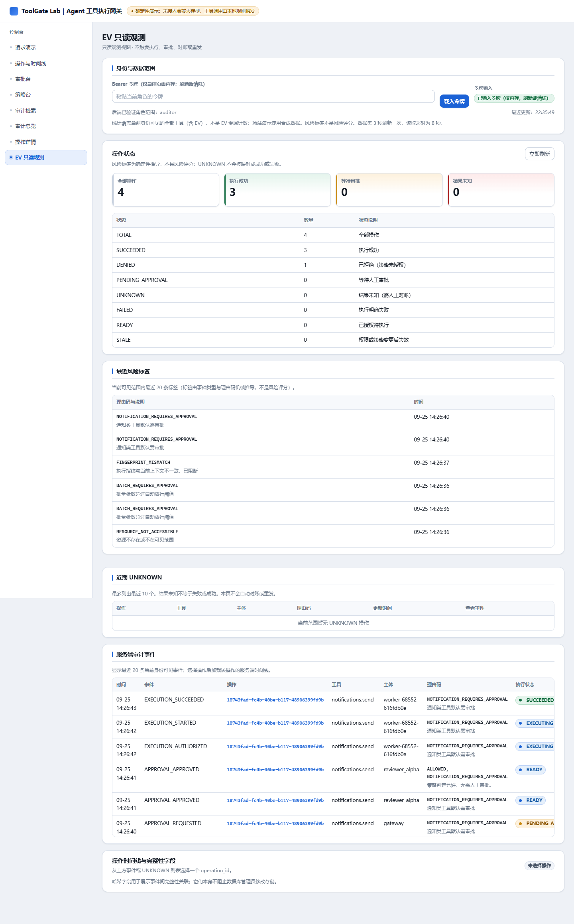Click the UNKNOWN status row

point(333,296)
